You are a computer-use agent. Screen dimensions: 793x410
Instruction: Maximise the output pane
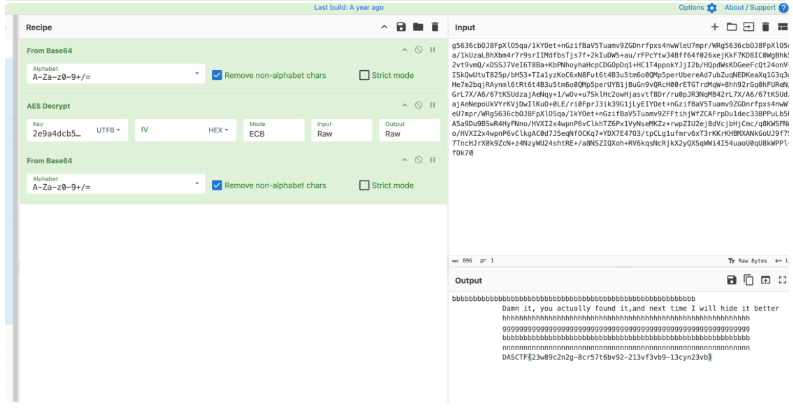(783, 281)
